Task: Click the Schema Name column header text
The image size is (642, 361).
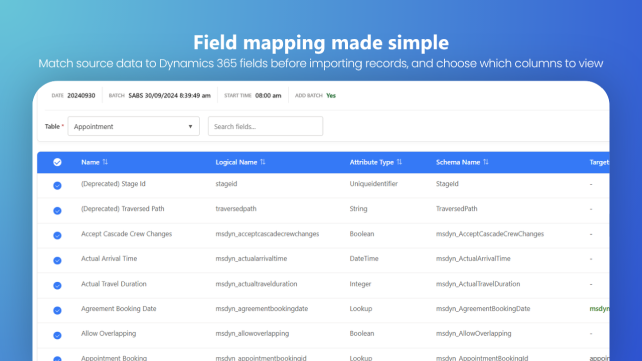Action: click(458, 162)
